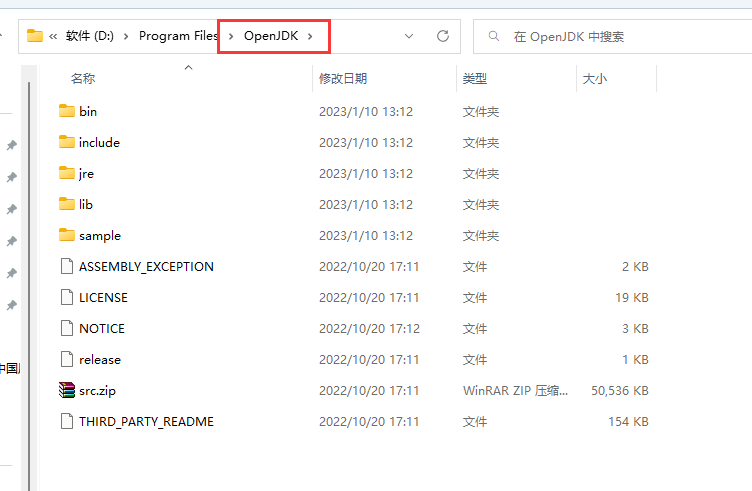Select the include folder name
Viewport: 752px width, 491px height.
pyautogui.click(x=99, y=142)
